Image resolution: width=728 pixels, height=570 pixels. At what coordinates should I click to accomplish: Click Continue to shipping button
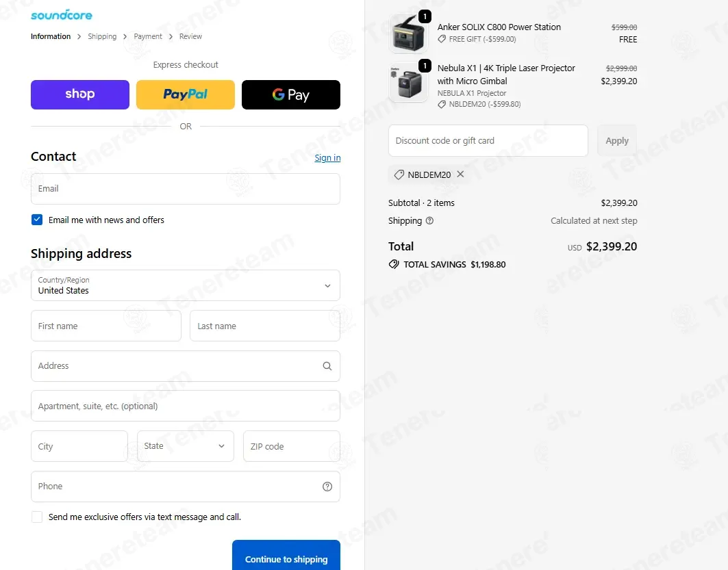point(286,555)
